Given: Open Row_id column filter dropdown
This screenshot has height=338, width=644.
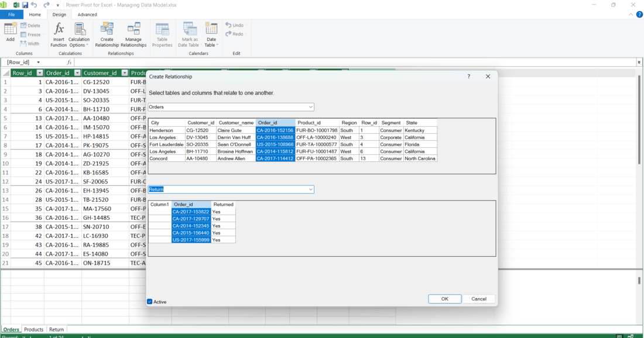Looking at the screenshot, I should [40, 73].
